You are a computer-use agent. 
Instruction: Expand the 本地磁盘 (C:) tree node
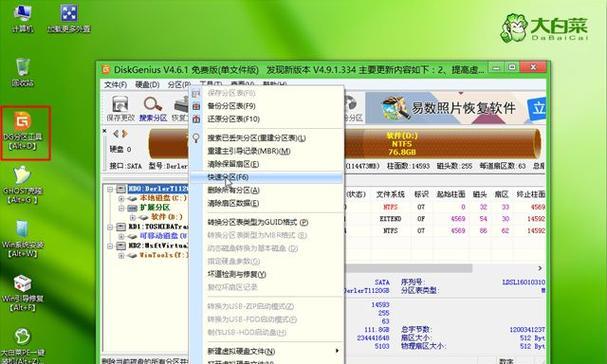tap(121, 198)
